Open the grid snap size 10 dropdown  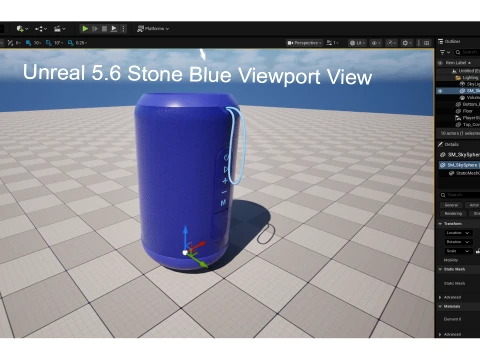click(x=37, y=43)
